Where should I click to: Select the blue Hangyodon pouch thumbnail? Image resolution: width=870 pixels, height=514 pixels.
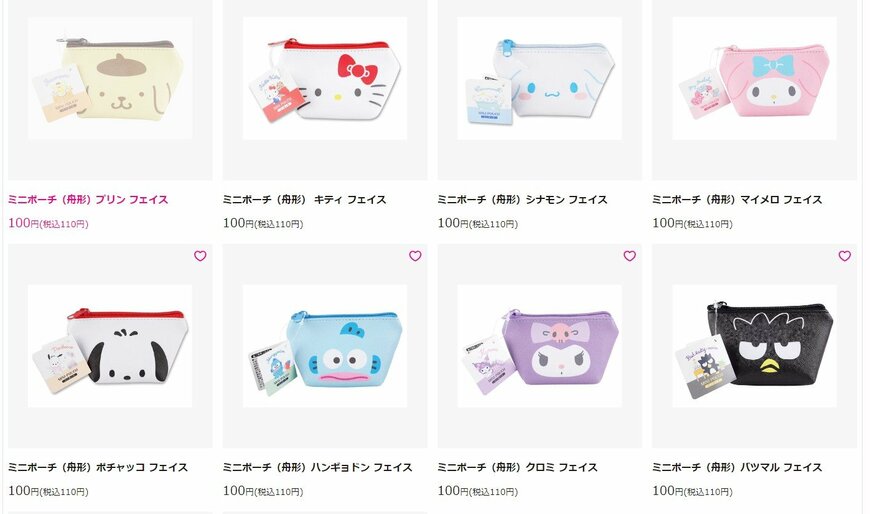(x=325, y=346)
